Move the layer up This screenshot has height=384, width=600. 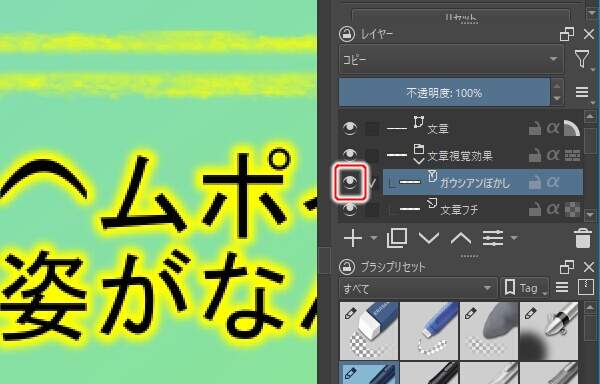coord(461,238)
